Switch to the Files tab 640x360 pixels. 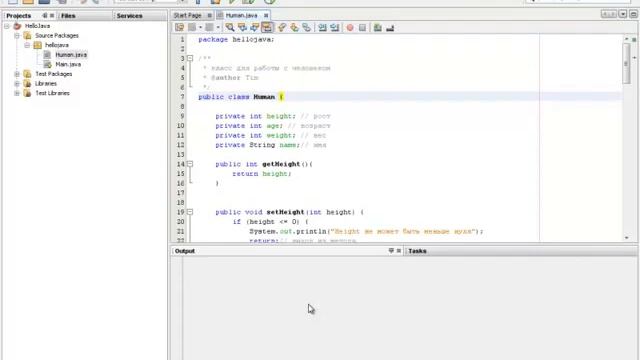click(x=68, y=16)
